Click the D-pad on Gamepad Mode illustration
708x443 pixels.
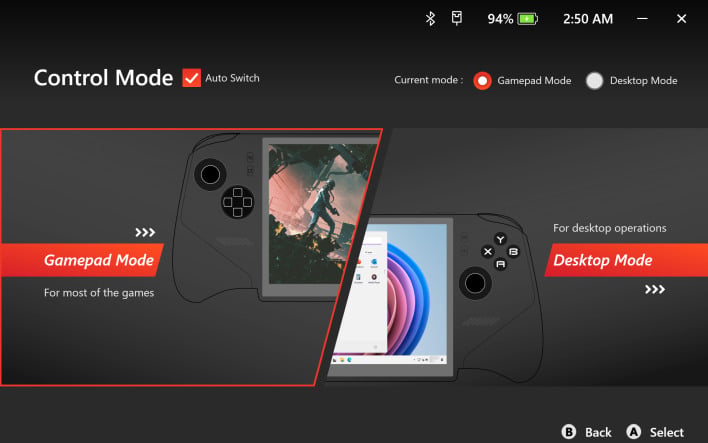tap(238, 202)
